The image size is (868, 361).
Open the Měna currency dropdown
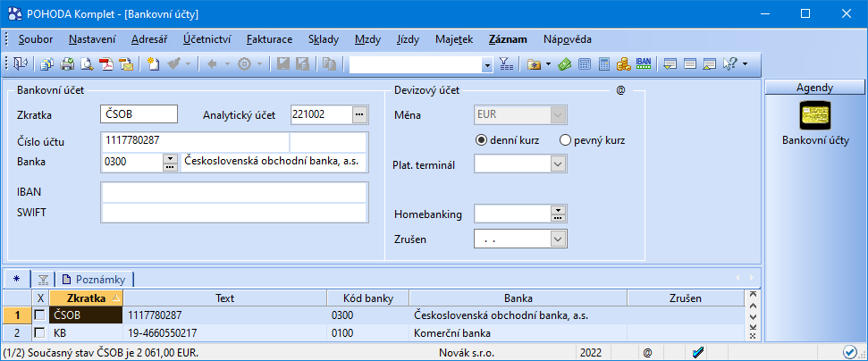[x=559, y=115]
